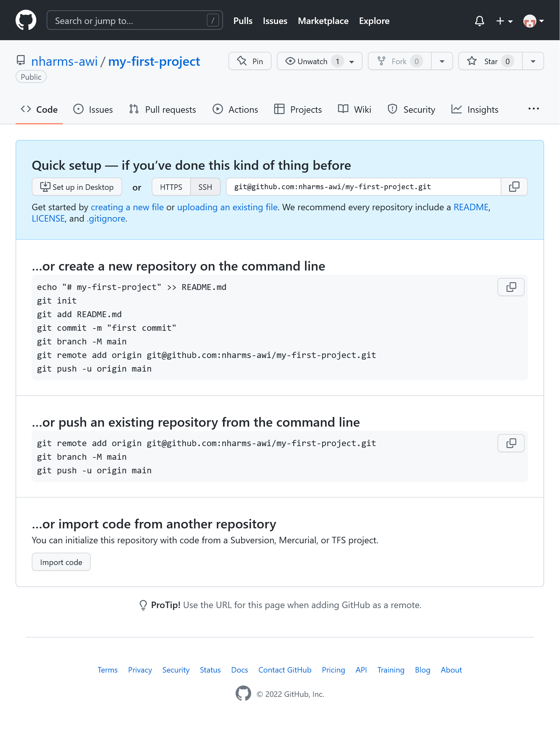Expand the Star lists caret

(x=533, y=61)
